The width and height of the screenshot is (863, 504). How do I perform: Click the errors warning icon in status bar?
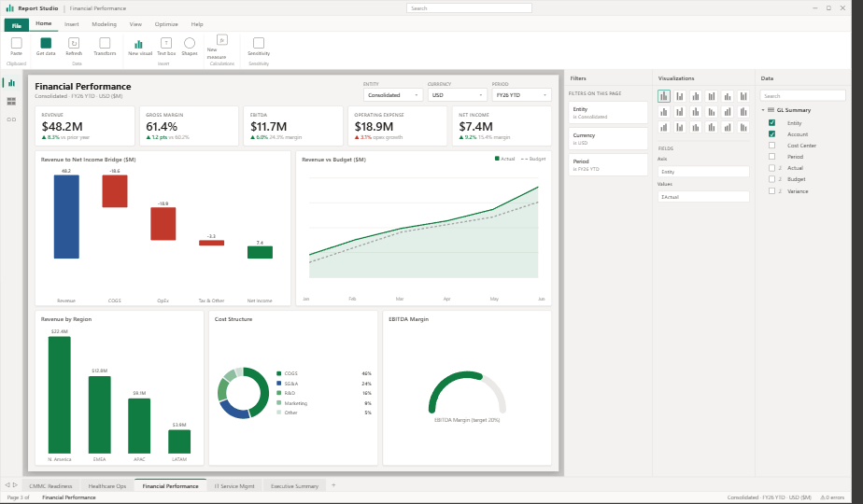(822, 497)
